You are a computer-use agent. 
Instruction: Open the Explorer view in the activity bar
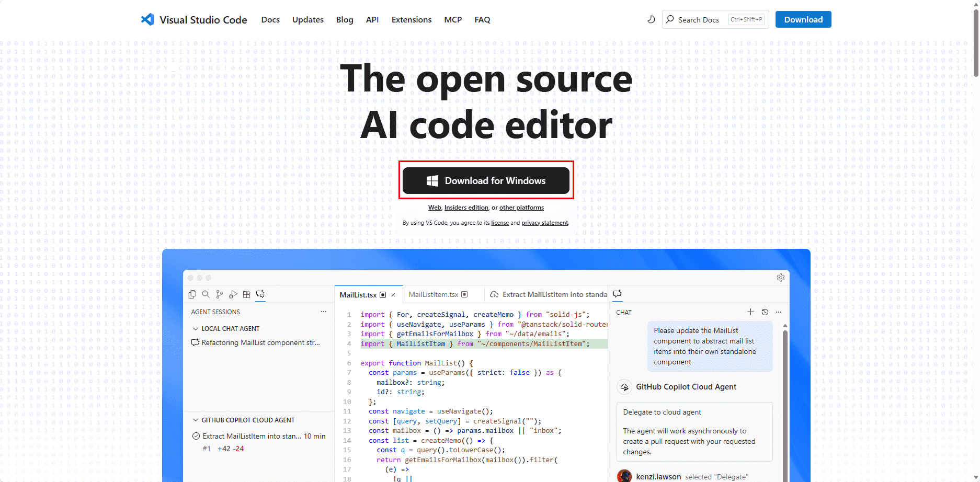192,294
